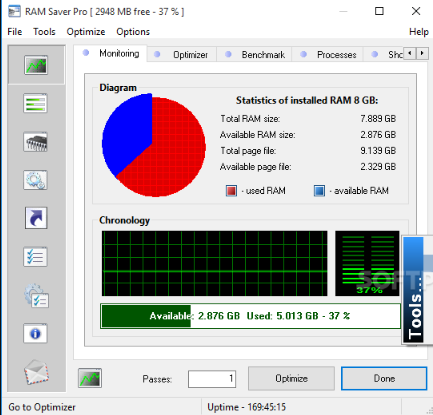
Task: Open the gear with checklist settings icon
Action: click(x=36, y=295)
